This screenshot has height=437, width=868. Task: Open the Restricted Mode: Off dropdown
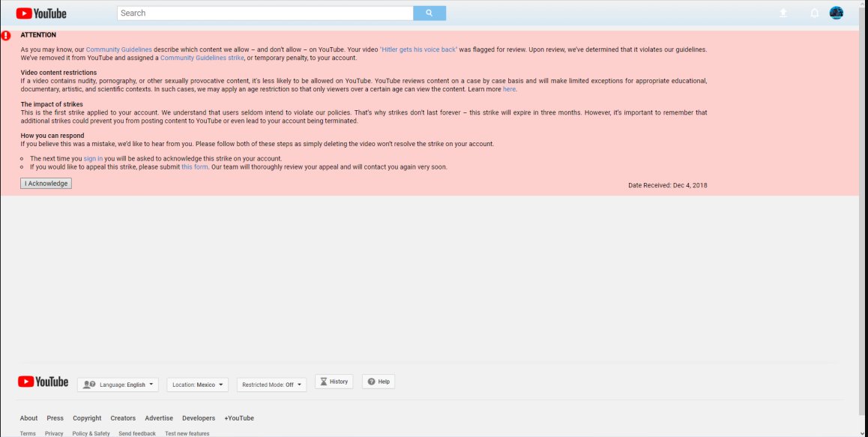point(271,385)
